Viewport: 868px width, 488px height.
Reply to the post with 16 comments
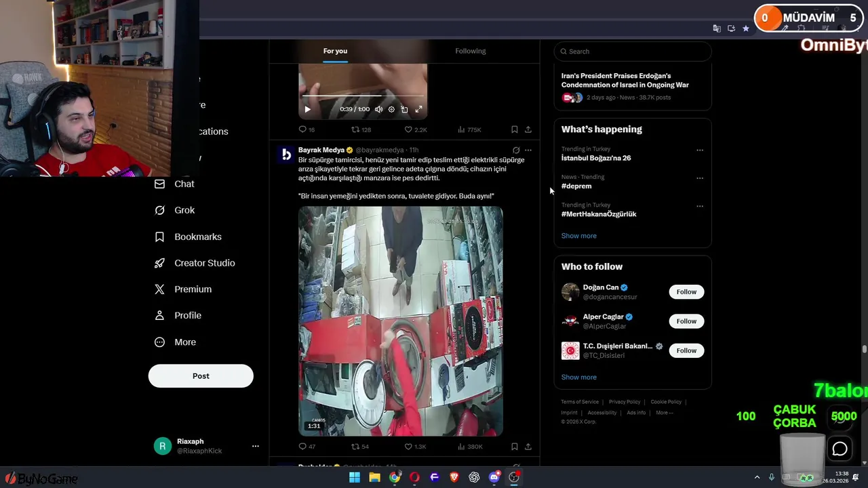tap(307, 129)
